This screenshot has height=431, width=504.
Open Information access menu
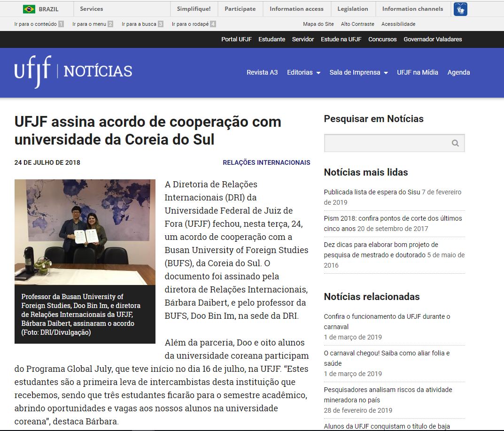point(296,9)
